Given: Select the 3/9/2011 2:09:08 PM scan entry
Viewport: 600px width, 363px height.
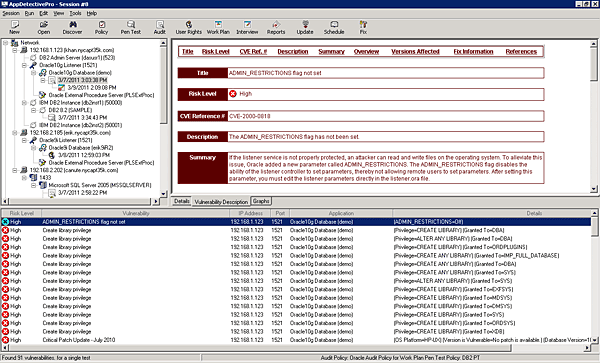Looking at the screenshot, I should pos(91,88).
